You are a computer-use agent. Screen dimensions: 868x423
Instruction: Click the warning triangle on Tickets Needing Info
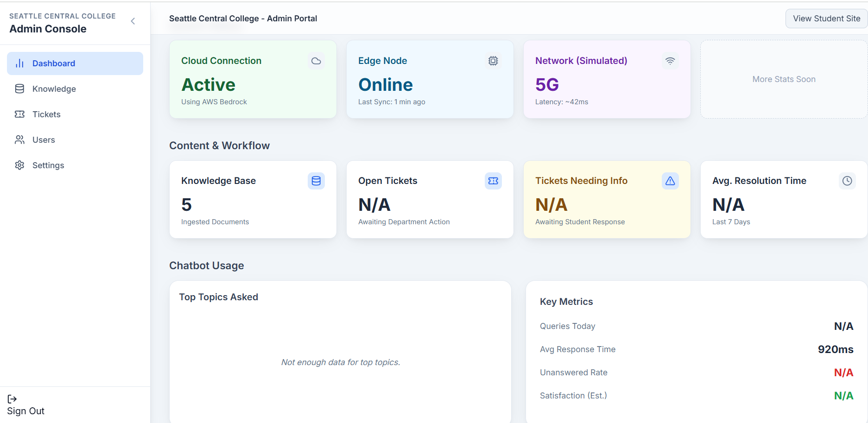670,181
